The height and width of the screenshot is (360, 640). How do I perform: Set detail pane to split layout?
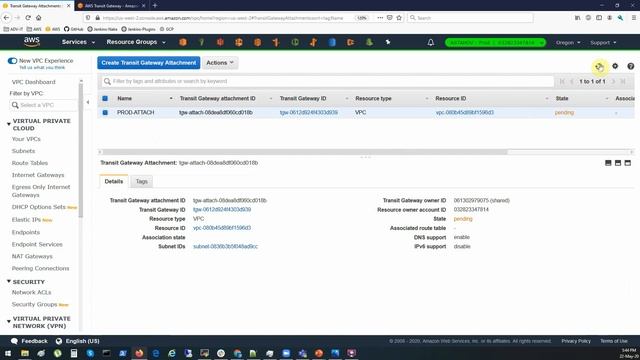[x=618, y=163]
